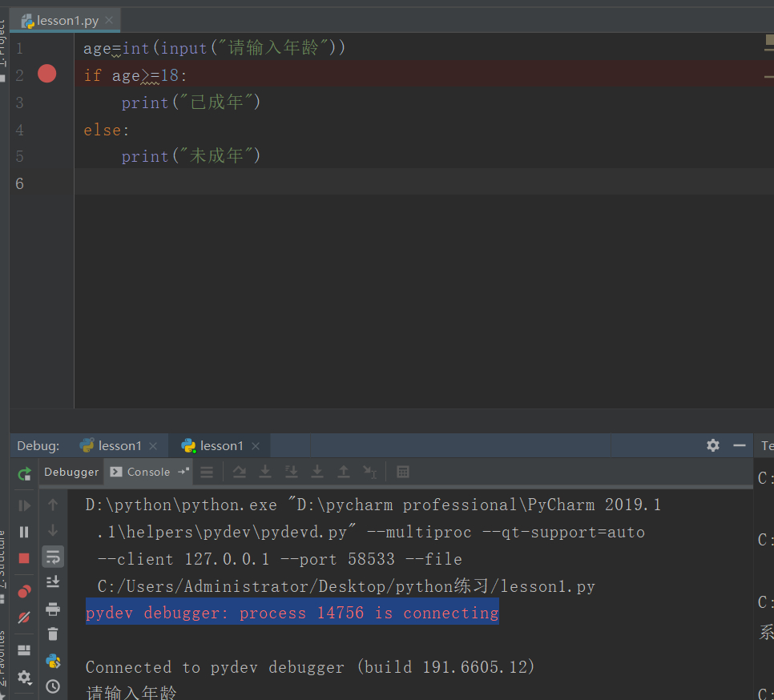Viewport: 774px width, 700px height.
Task: Rerun the lesson1 debug session
Action: click(x=24, y=473)
